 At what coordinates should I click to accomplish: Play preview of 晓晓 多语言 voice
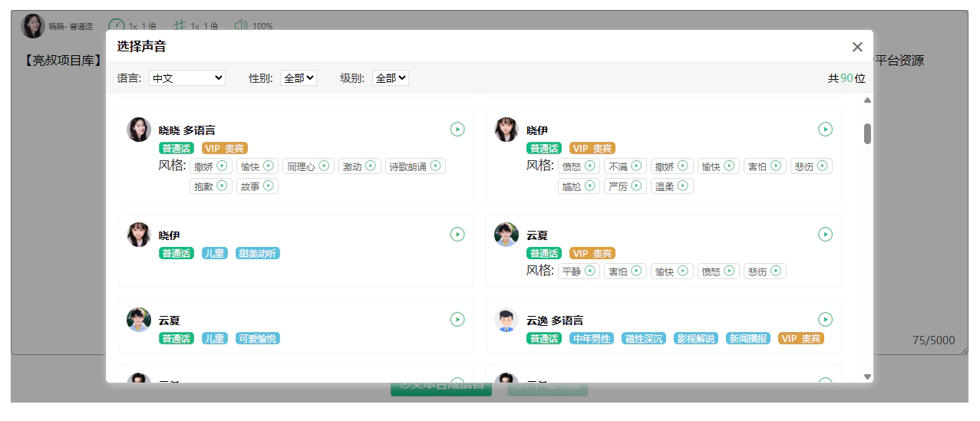pyautogui.click(x=457, y=130)
